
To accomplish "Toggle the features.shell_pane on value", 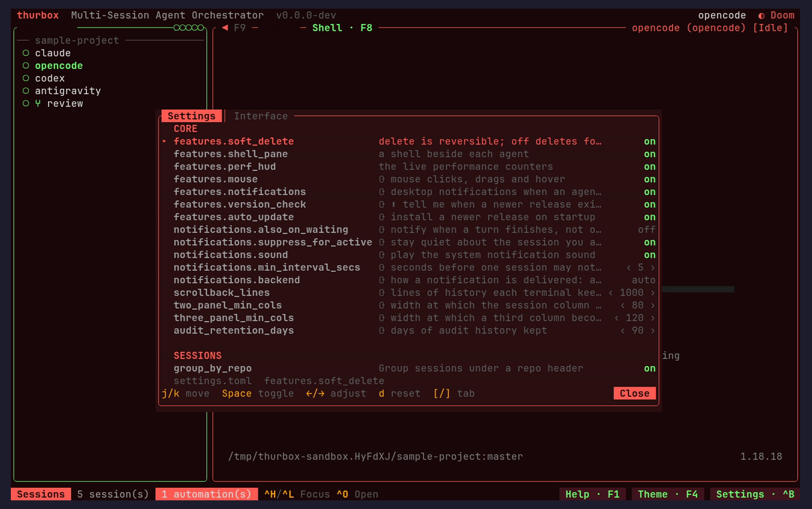I will [650, 154].
